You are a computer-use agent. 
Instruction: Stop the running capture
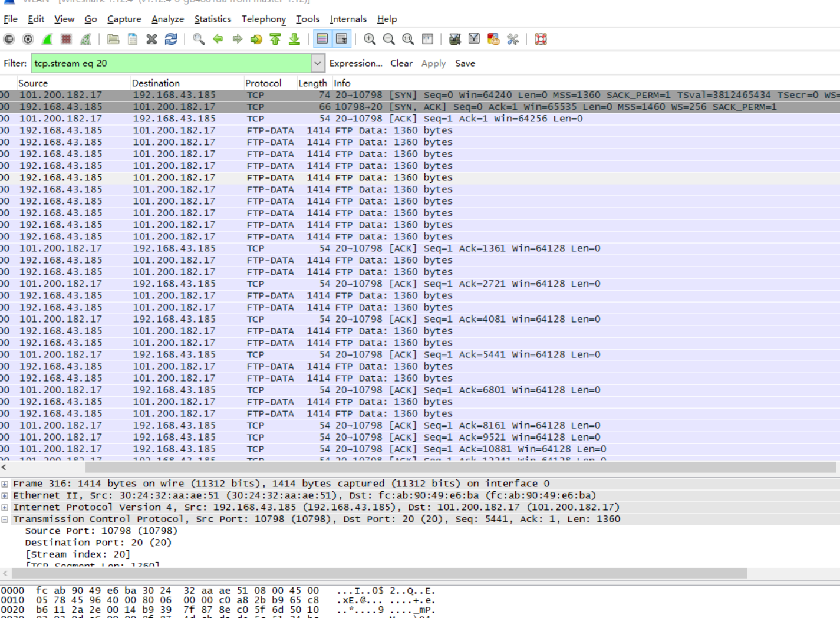[x=66, y=39]
